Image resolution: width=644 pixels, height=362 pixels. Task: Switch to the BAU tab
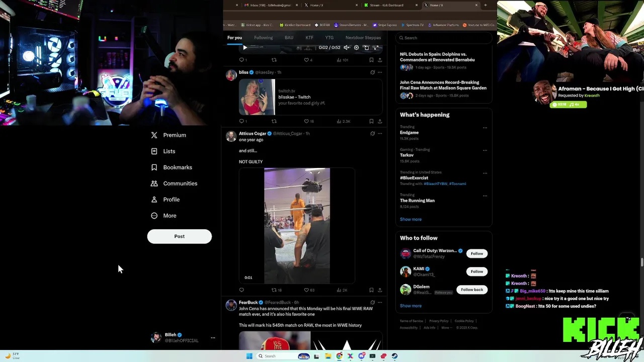[289, 38]
